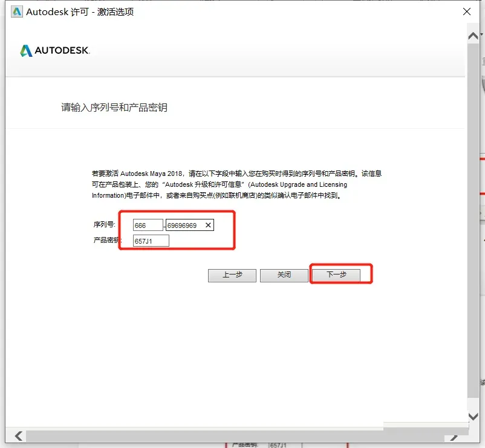Screen dimensions: 485x448
Task: Click vertical scrollbar down arrow
Action: (x=474, y=416)
